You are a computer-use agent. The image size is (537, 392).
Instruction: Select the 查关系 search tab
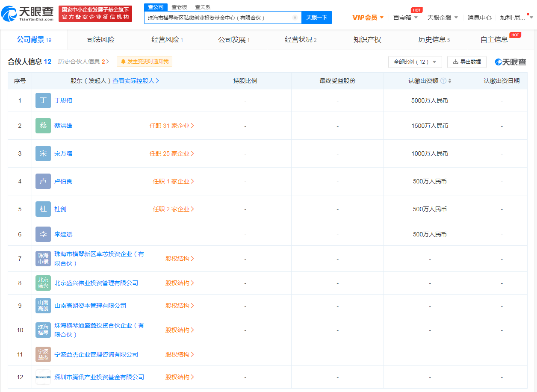pos(203,7)
